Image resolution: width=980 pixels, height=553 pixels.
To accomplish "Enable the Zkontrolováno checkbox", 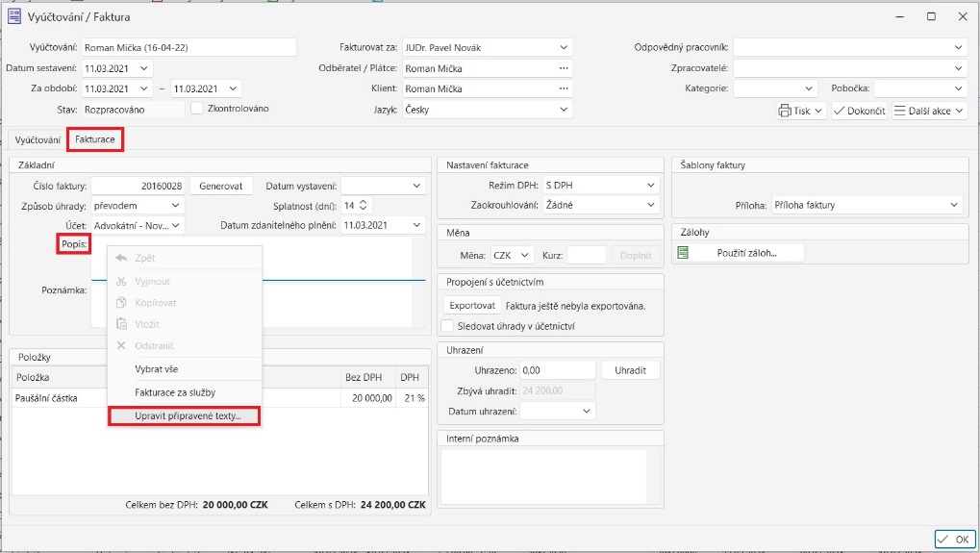I will [x=197, y=110].
